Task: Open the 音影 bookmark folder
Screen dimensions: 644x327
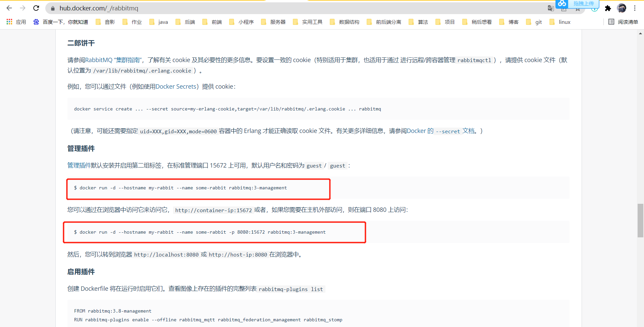Action: point(105,22)
